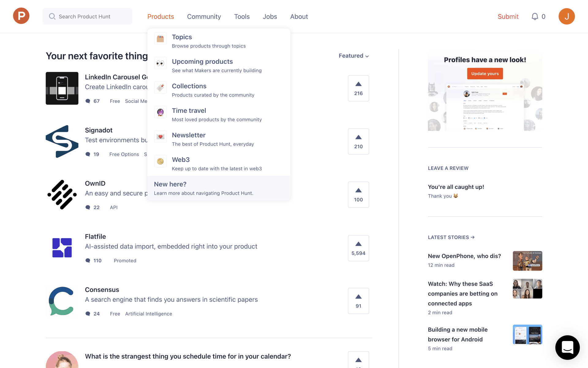The image size is (588, 368).
Task: Click the Free Options tag on Signadot
Action: [x=124, y=154]
